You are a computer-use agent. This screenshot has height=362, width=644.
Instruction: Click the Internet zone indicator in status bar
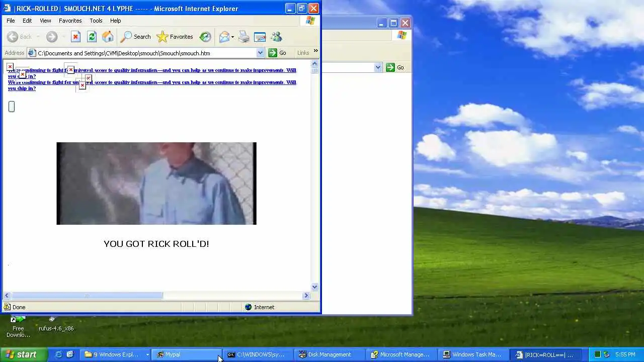pyautogui.click(x=259, y=307)
